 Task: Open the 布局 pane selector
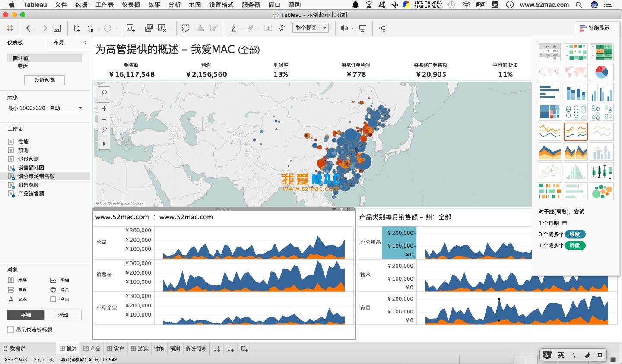(70, 43)
